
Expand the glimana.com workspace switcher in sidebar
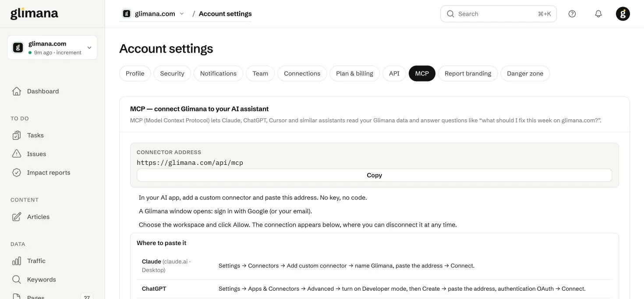(x=52, y=47)
